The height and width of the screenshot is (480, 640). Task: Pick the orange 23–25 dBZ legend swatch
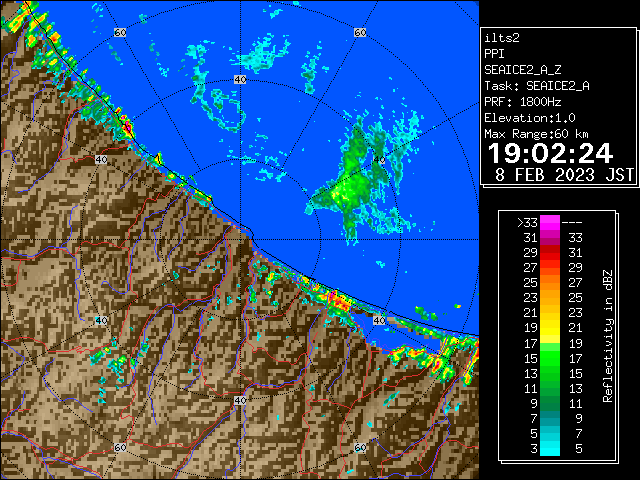pyautogui.click(x=550, y=298)
